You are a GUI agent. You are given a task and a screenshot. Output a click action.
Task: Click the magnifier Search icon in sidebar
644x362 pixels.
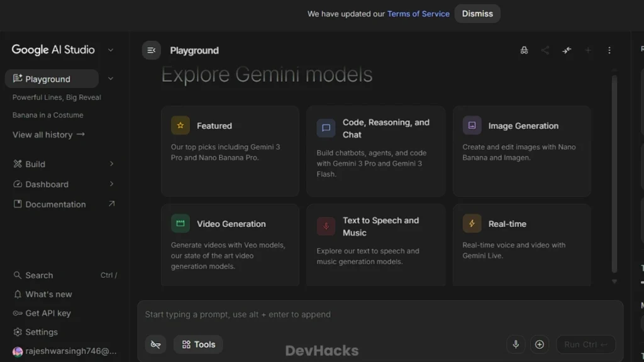(17, 275)
